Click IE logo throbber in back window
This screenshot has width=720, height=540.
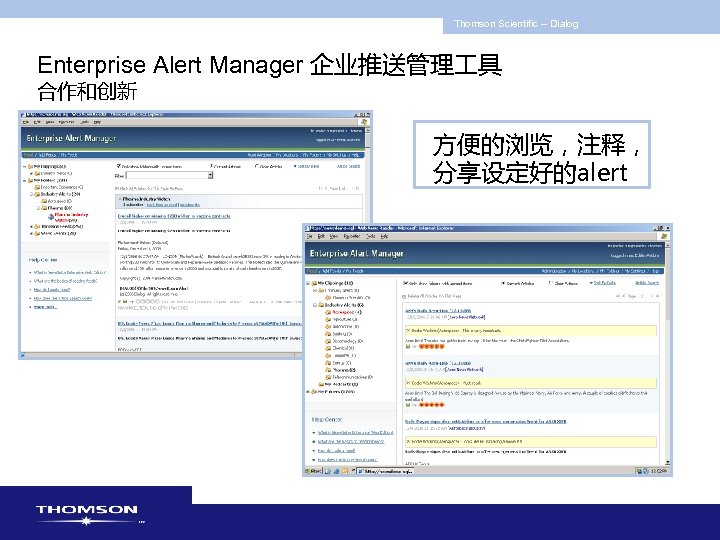click(x=364, y=122)
